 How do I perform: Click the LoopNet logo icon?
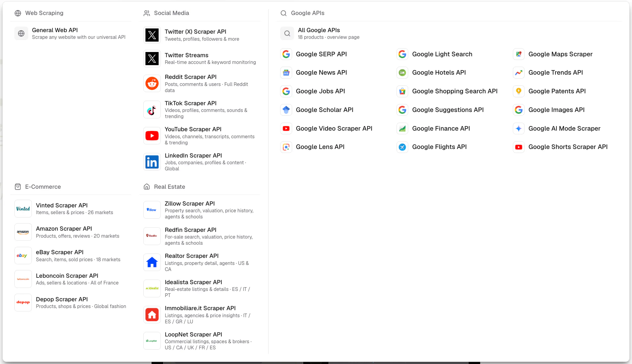152,341
